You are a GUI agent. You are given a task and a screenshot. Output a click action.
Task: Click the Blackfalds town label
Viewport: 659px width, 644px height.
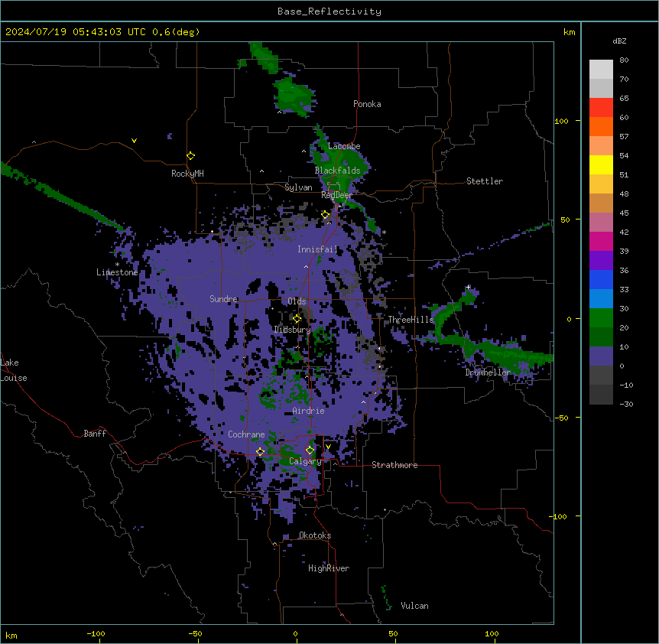coord(337,171)
